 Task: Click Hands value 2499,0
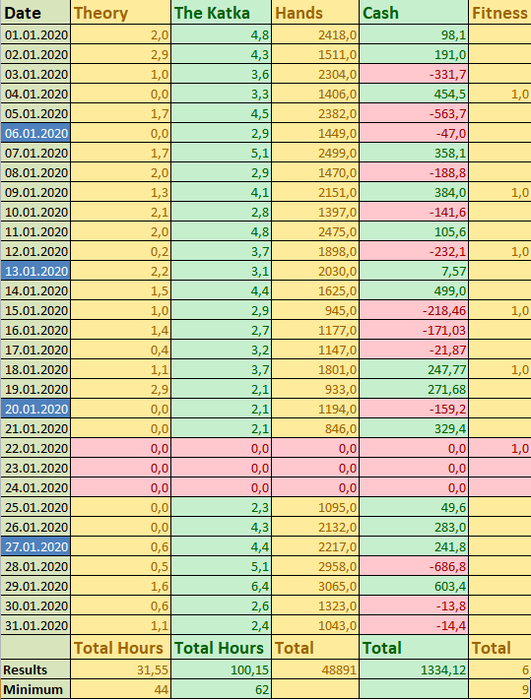[315, 153]
